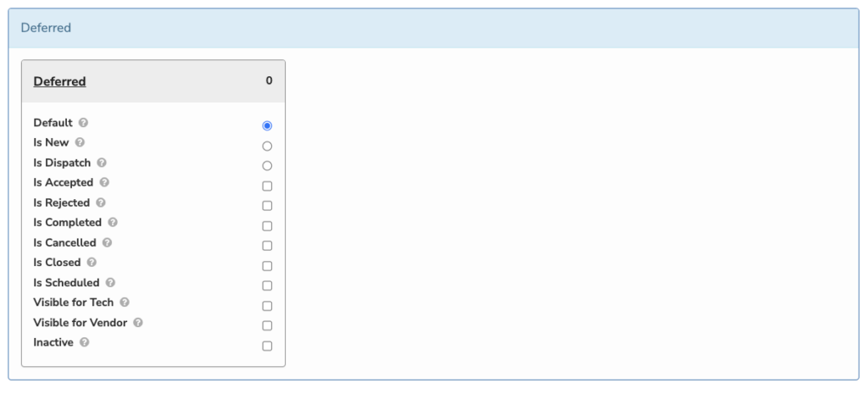Click help icon next to Is Accepted
868x394 pixels.
(104, 182)
